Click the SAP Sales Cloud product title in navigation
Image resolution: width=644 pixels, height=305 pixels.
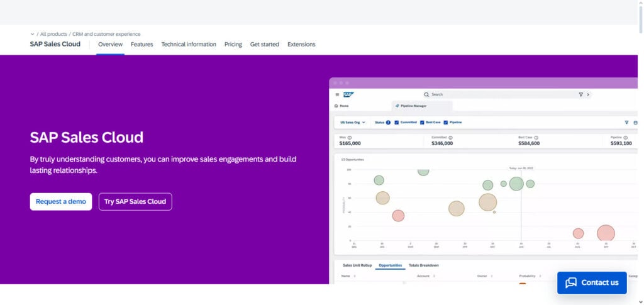(55, 44)
